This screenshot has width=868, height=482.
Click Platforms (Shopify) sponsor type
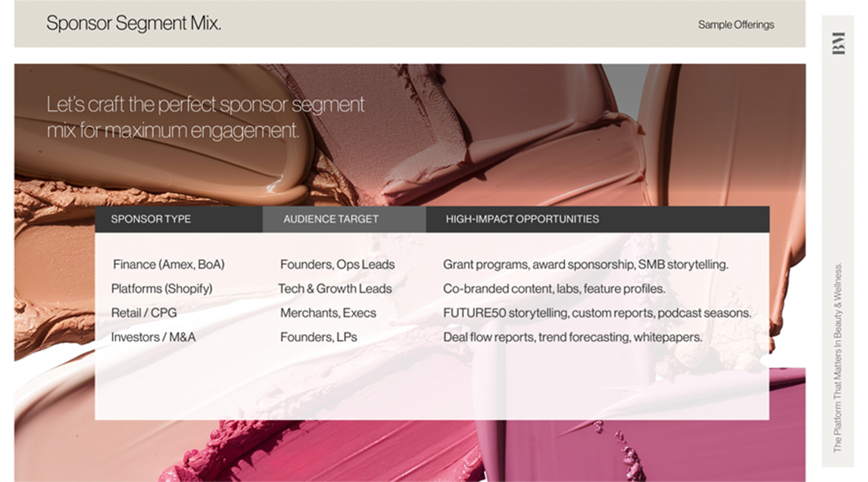pos(162,289)
